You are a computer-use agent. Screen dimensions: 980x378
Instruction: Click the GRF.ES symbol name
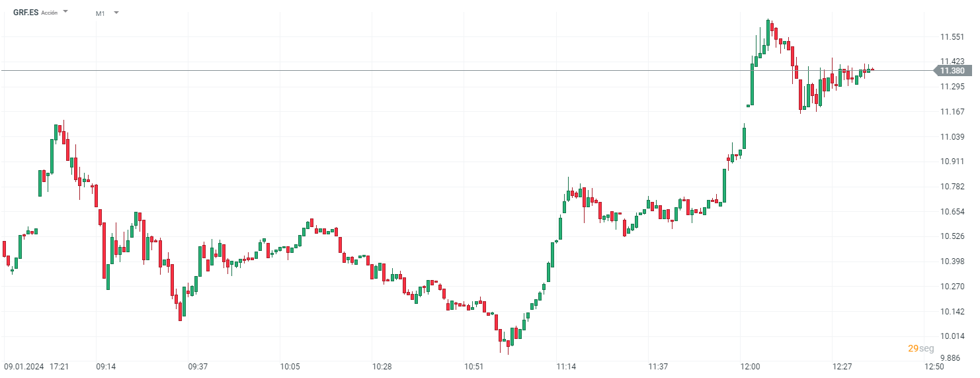click(x=26, y=13)
